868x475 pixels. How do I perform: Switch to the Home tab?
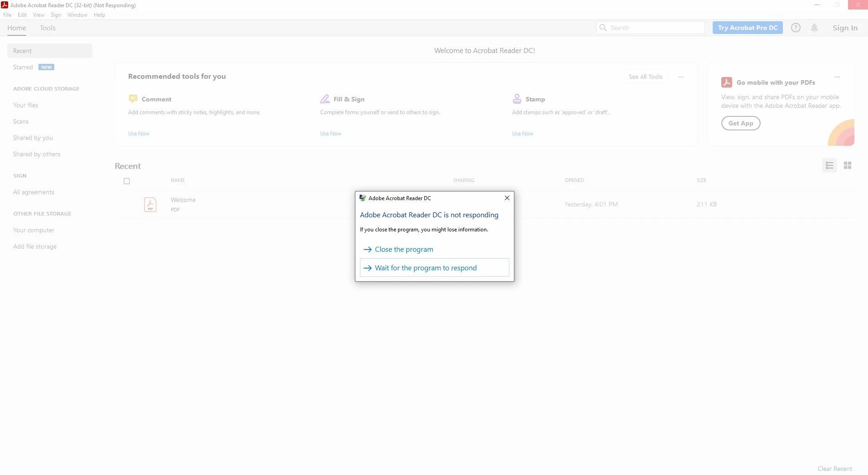[x=17, y=28]
